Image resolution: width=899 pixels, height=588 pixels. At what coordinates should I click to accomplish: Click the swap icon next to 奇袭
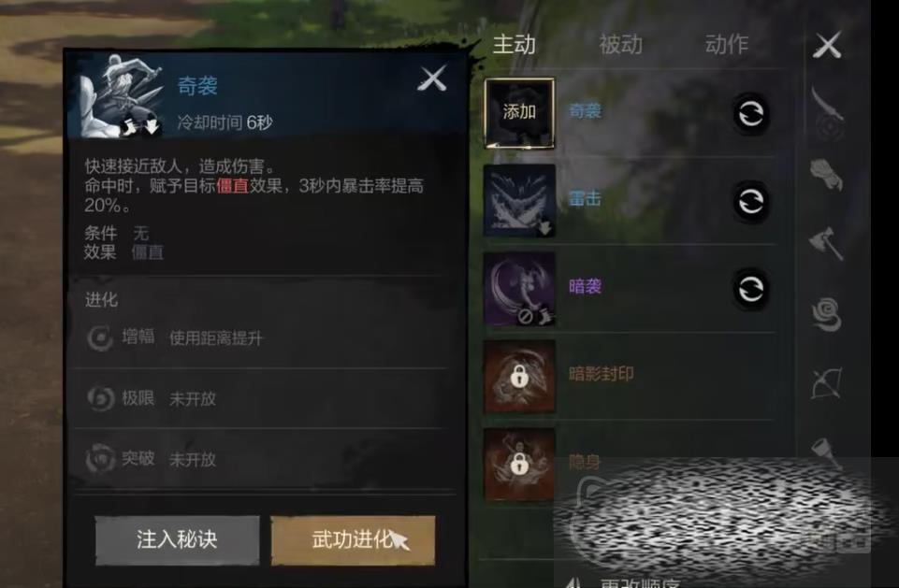[750, 113]
